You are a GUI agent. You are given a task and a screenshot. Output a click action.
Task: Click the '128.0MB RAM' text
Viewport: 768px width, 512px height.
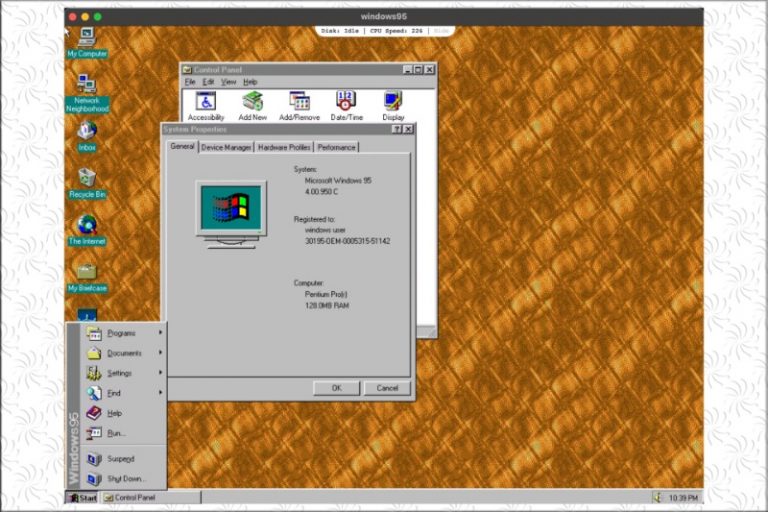[327, 306]
